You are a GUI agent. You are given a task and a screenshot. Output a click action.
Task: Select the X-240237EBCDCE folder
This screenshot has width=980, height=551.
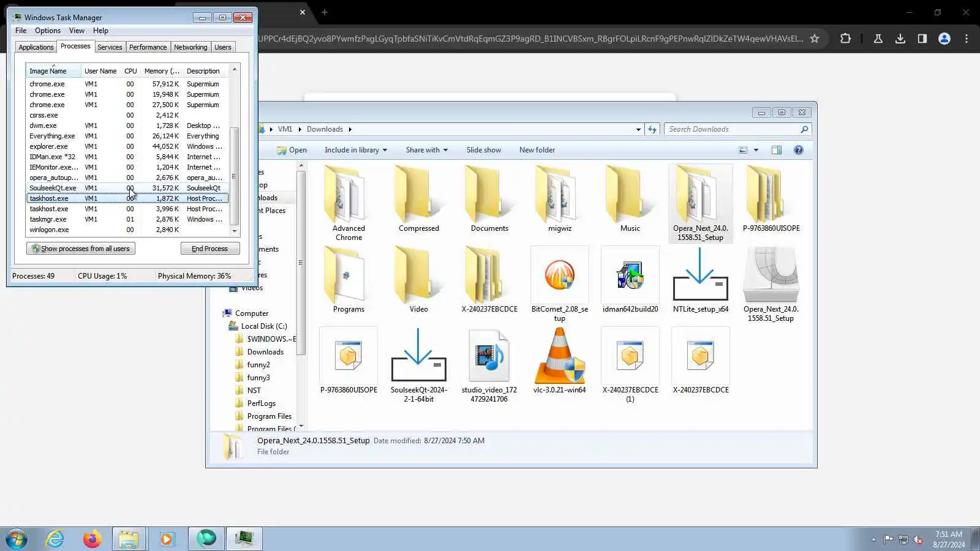click(489, 280)
